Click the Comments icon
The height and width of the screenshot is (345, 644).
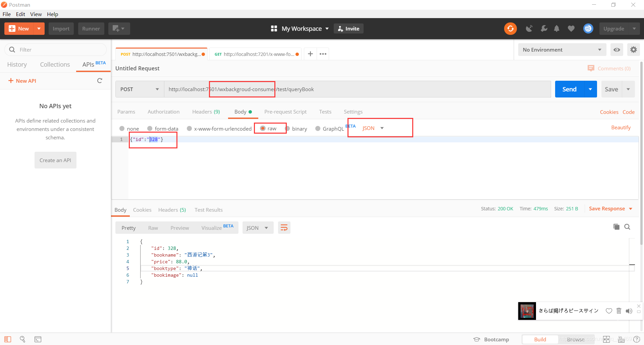(x=591, y=68)
